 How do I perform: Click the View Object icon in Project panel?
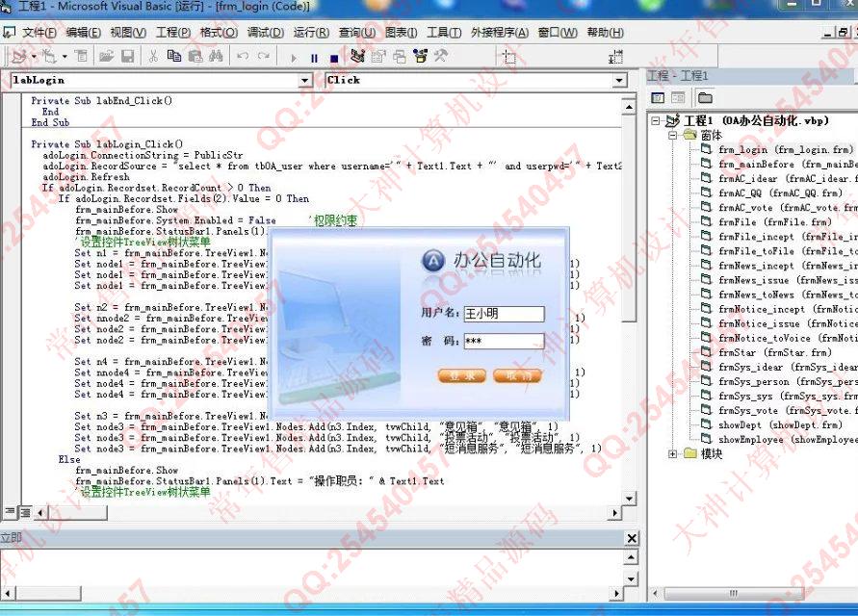[x=678, y=98]
